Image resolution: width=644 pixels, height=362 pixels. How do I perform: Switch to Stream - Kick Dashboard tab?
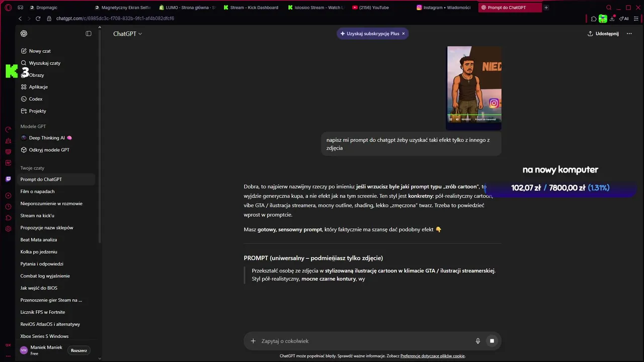click(x=252, y=8)
